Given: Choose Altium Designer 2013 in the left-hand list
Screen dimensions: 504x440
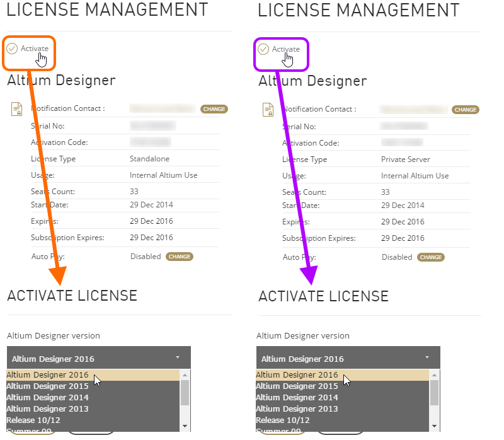Looking at the screenshot, I should click(47, 408).
